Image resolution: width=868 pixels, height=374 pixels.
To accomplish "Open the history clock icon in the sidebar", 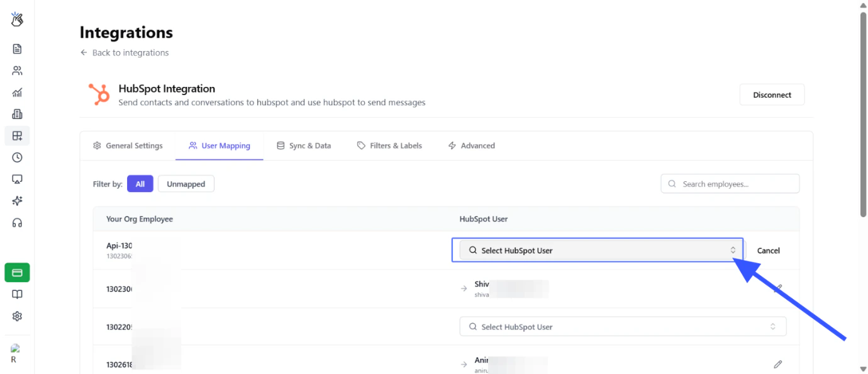I will click(17, 157).
